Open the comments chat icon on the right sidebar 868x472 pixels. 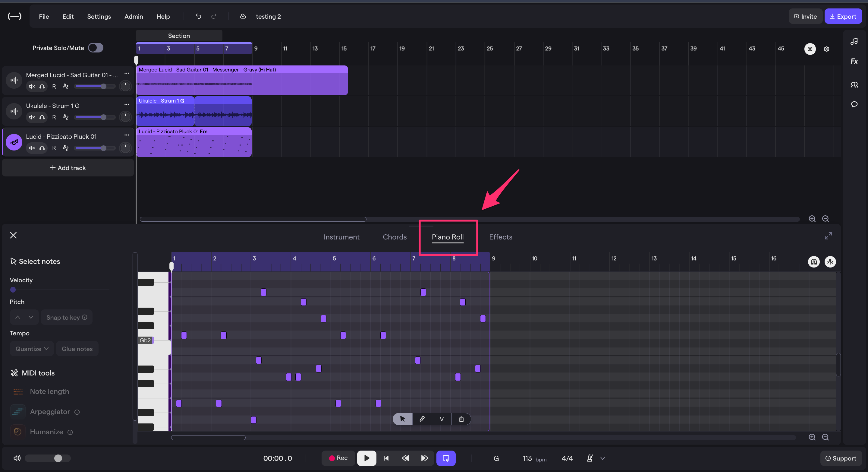(854, 105)
